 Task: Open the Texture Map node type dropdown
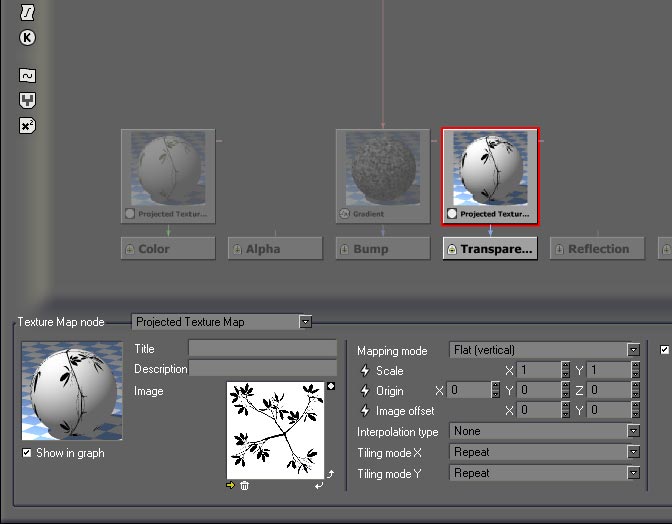coord(305,322)
